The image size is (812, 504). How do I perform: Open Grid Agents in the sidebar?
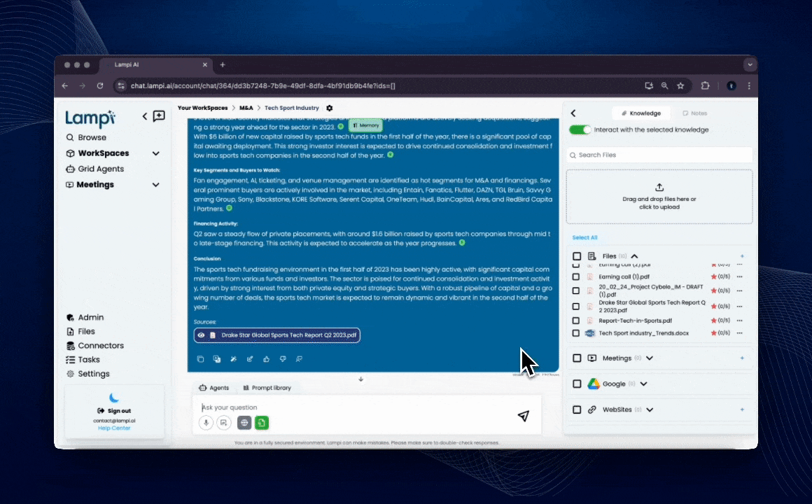pos(95,169)
